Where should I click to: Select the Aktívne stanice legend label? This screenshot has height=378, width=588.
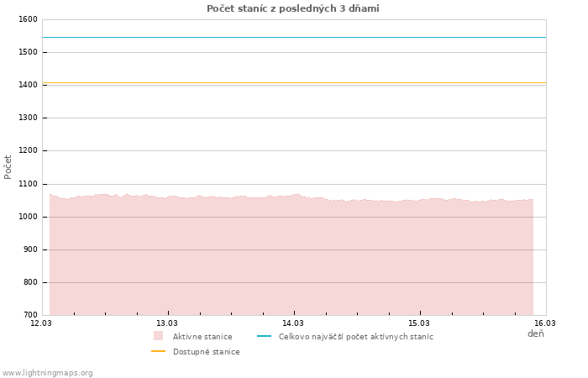click(x=202, y=337)
